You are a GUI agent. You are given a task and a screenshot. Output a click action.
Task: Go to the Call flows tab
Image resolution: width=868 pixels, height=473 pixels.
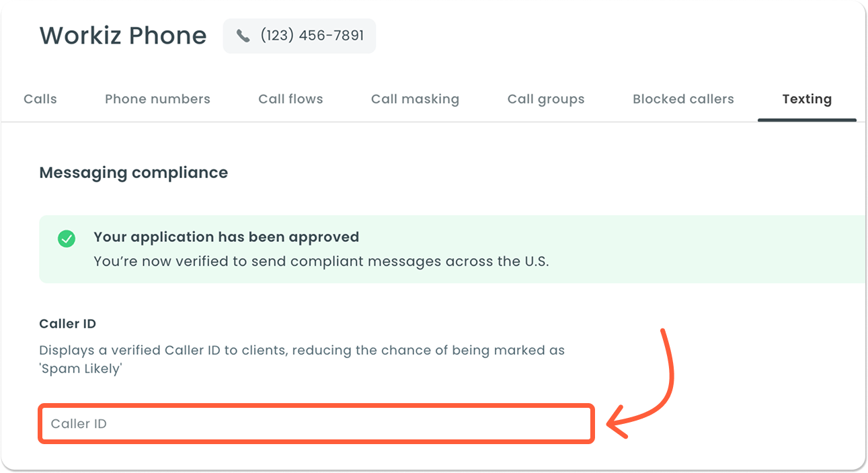290,99
